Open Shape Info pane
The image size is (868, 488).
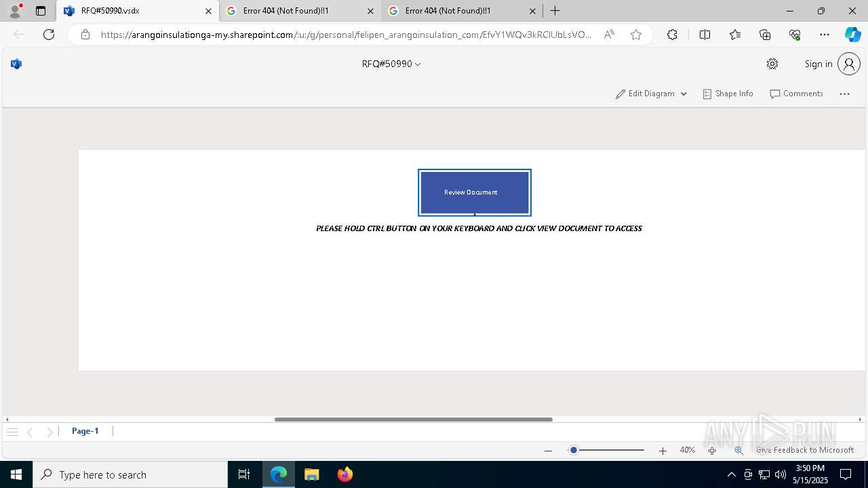click(728, 94)
